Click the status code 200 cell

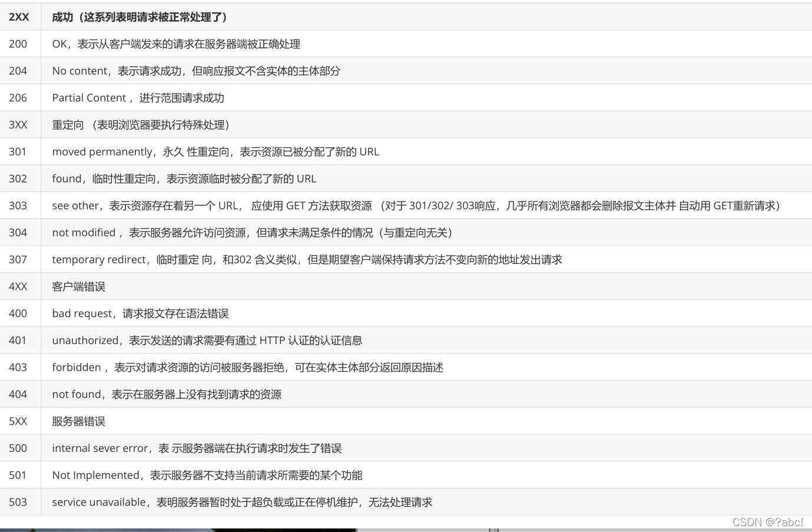(x=20, y=44)
